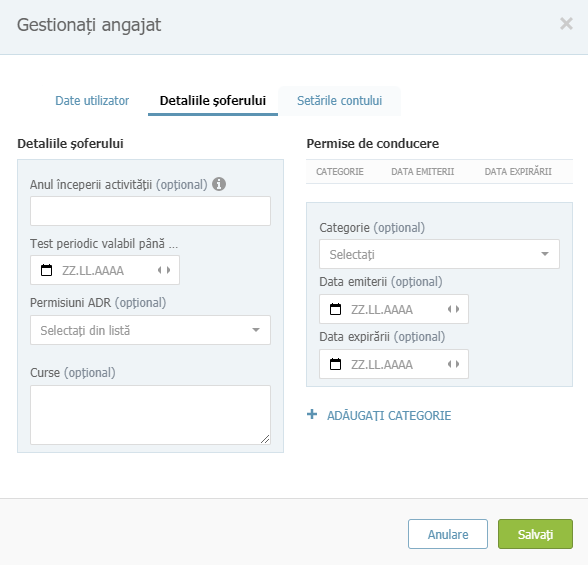Click the plus icon next to Adăugați categorie
Screen dimensions: 588x565
[x=312, y=414]
